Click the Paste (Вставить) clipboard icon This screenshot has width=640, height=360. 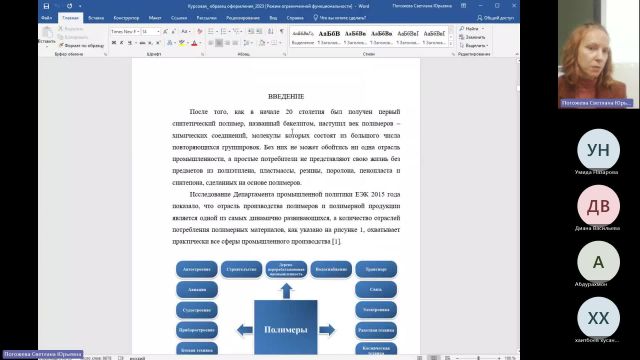(47, 36)
